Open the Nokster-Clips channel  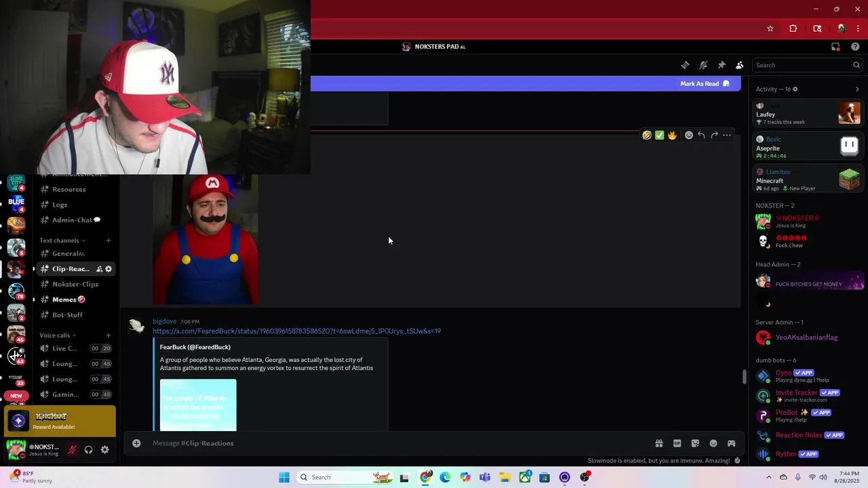click(x=75, y=284)
